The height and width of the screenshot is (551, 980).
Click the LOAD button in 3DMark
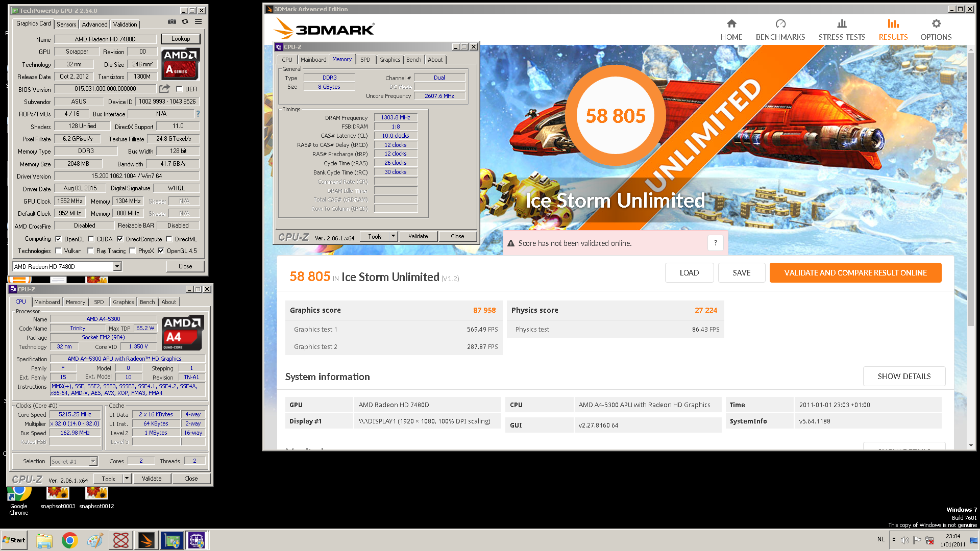(x=689, y=273)
